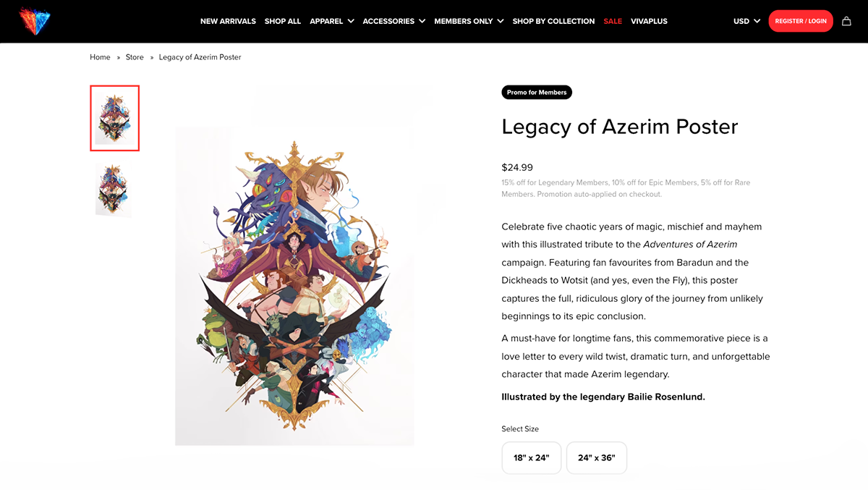This screenshot has width=868, height=490.
Task: Go to Home breadcrumb link
Action: pos(100,57)
